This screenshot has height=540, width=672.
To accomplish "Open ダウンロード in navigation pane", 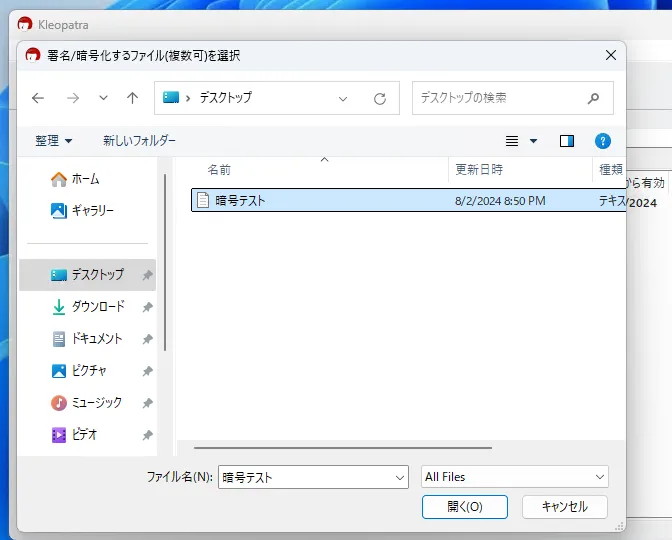I will [88, 306].
